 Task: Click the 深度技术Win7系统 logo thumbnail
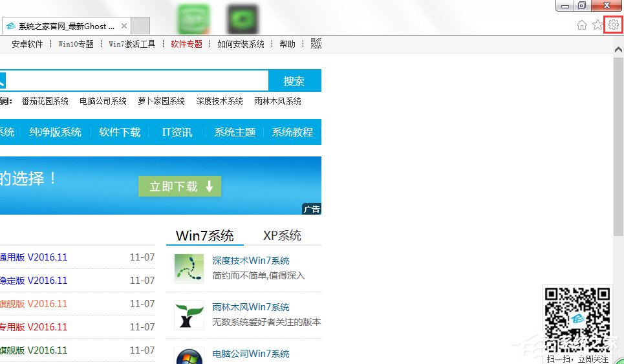click(x=189, y=268)
